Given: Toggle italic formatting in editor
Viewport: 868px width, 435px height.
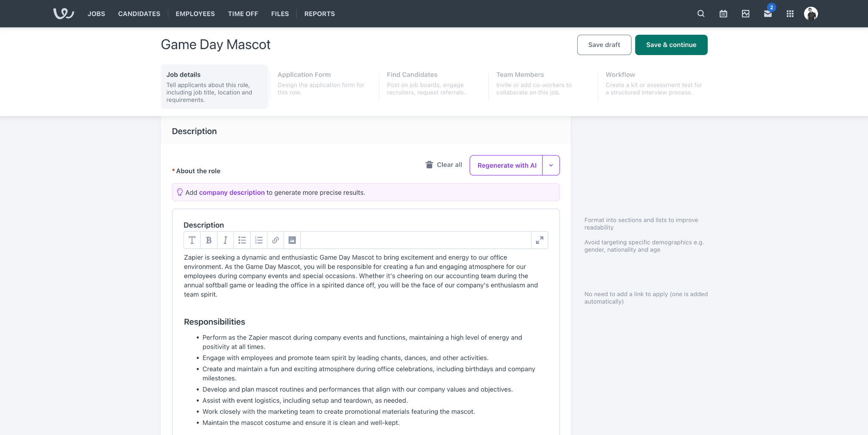Looking at the screenshot, I should (x=225, y=240).
